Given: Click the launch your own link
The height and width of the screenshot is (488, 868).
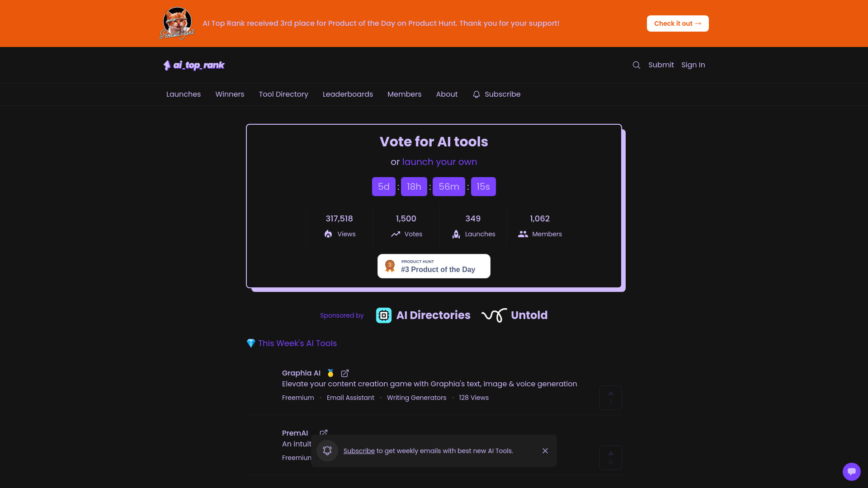Looking at the screenshot, I should tap(440, 161).
